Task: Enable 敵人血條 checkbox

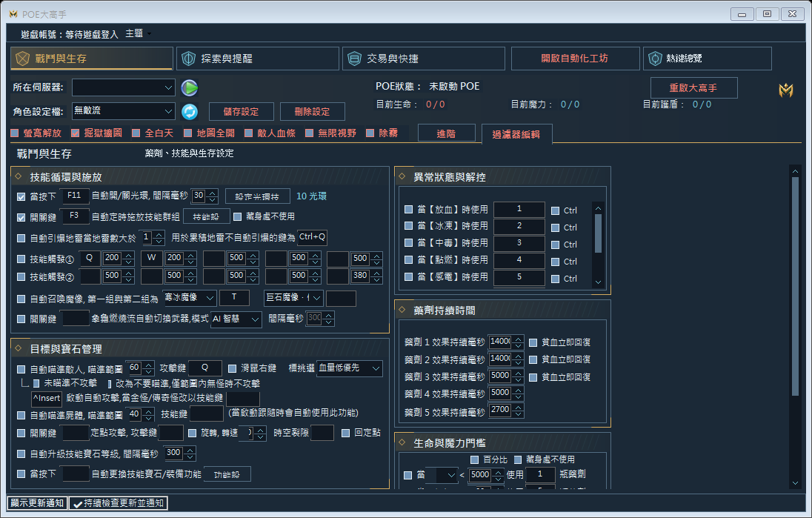Action: click(x=249, y=133)
